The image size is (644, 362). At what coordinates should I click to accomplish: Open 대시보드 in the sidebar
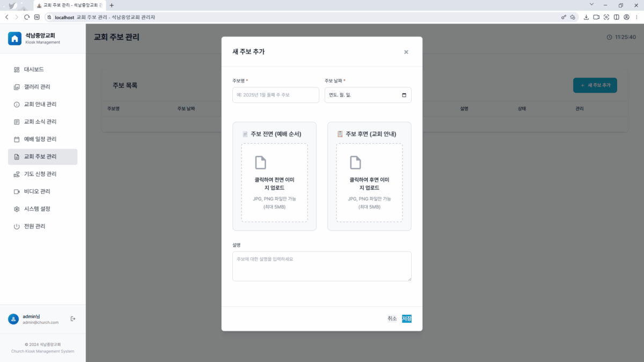(34, 70)
